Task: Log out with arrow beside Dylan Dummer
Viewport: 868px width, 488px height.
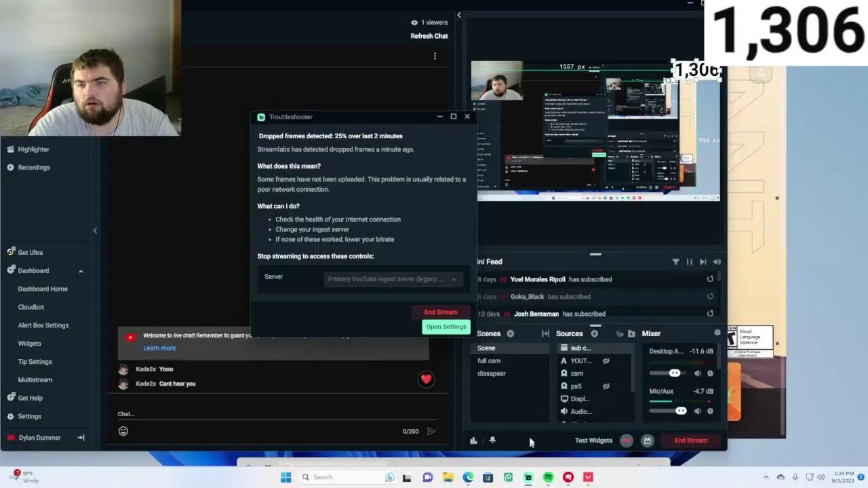Action: click(x=81, y=438)
